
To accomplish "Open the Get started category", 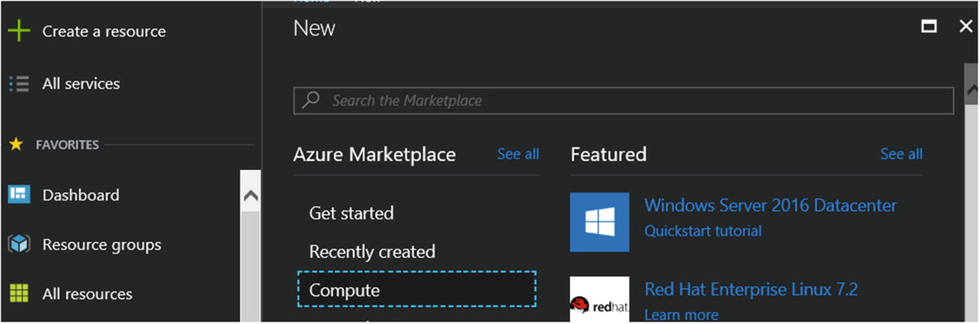I will click(351, 213).
